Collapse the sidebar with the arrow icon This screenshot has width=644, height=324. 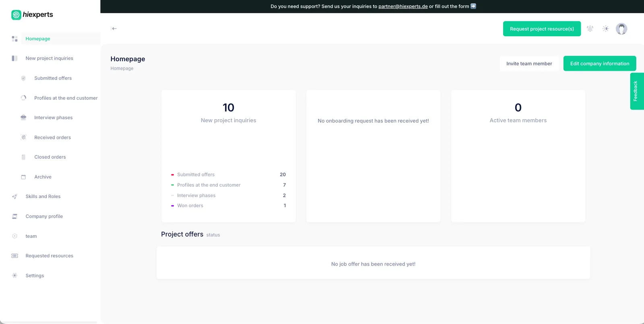pos(114,29)
